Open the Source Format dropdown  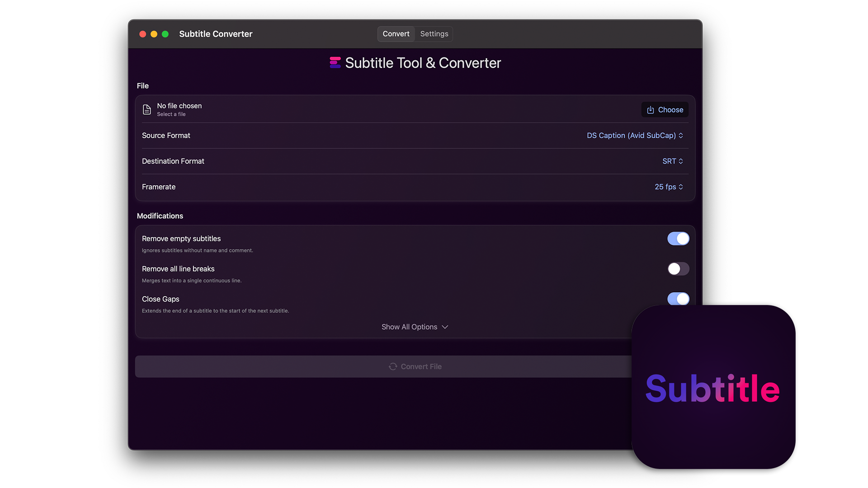(x=635, y=136)
